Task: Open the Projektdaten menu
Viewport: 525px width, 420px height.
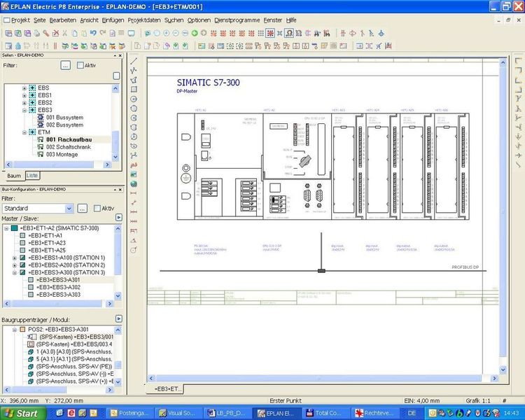Action: (x=145, y=20)
